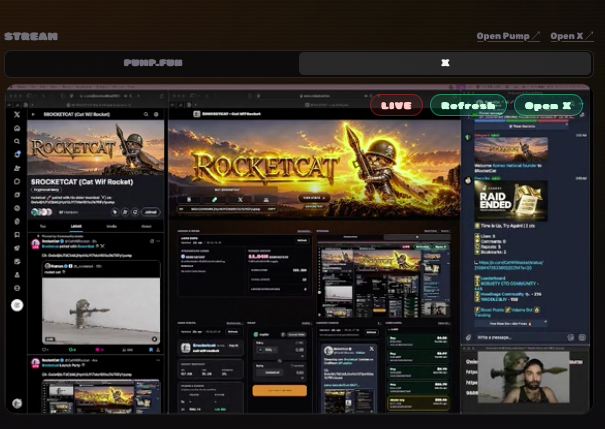Image resolution: width=605 pixels, height=429 pixels.
Task: Open the Open Pump link
Action: (x=508, y=36)
